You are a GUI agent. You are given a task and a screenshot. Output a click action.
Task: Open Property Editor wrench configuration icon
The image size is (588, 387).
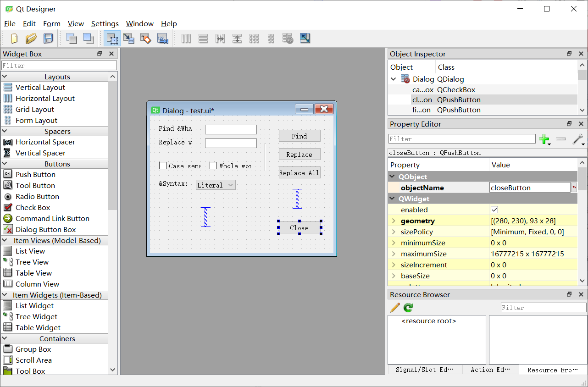pyautogui.click(x=578, y=139)
